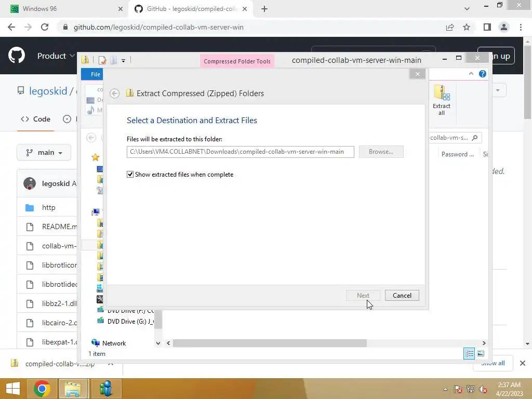Click the Action Center flag tray icon
Image resolution: width=532 pixels, height=399 pixels.
tap(458, 389)
